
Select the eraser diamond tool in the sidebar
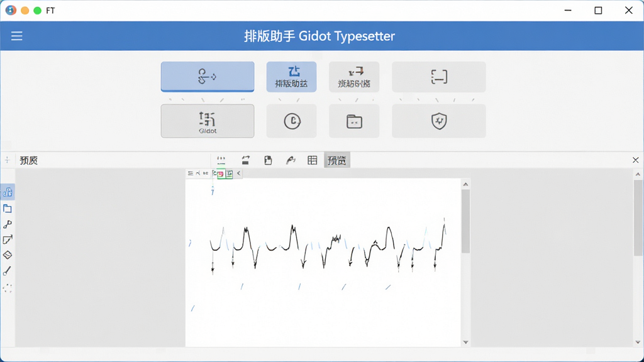coord(8,255)
